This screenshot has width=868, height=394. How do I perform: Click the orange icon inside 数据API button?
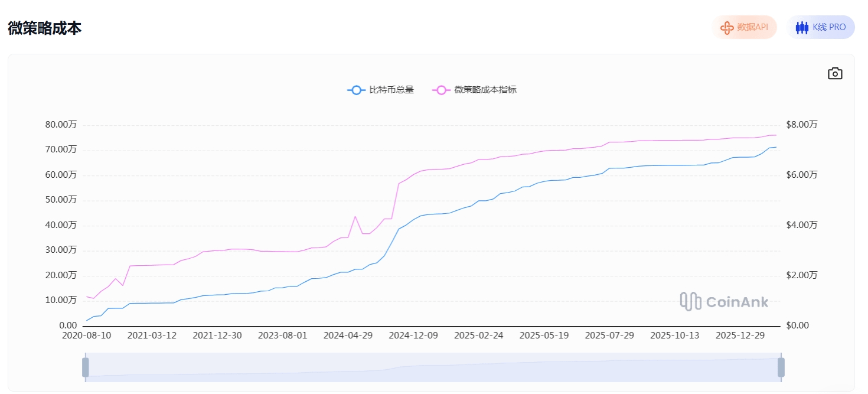(x=727, y=27)
